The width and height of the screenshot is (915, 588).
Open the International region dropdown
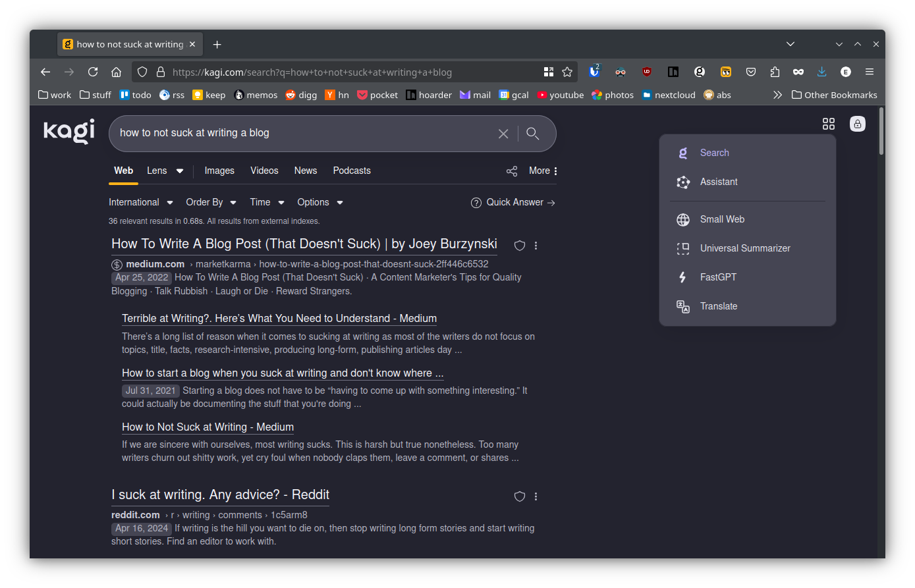point(141,202)
